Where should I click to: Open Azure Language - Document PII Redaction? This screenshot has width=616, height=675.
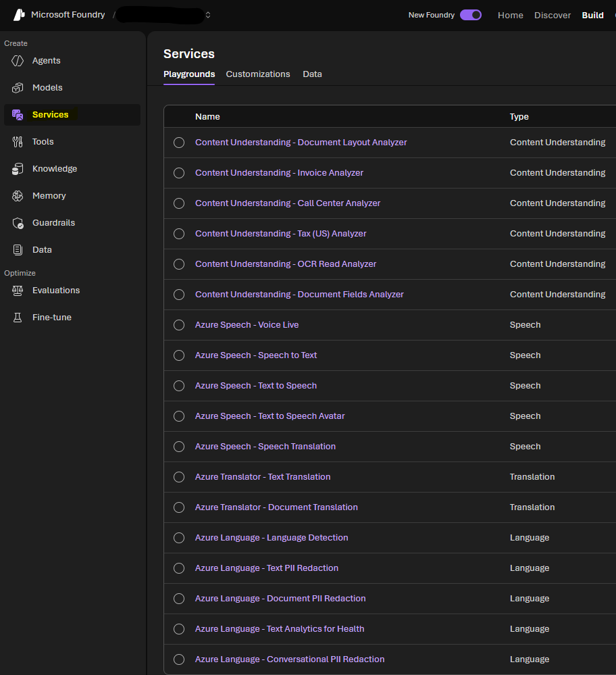click(x=280, y=599)
